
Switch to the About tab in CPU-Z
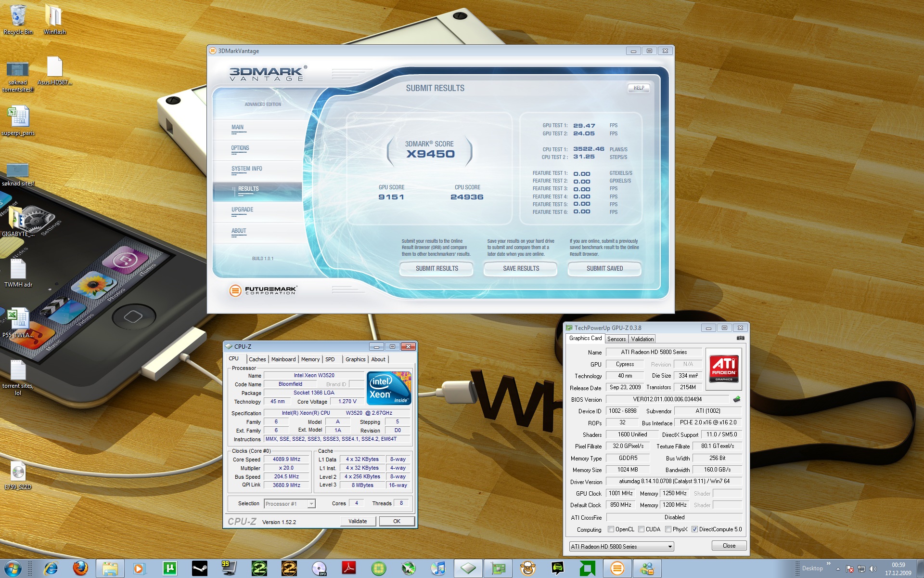pos(378,359)
